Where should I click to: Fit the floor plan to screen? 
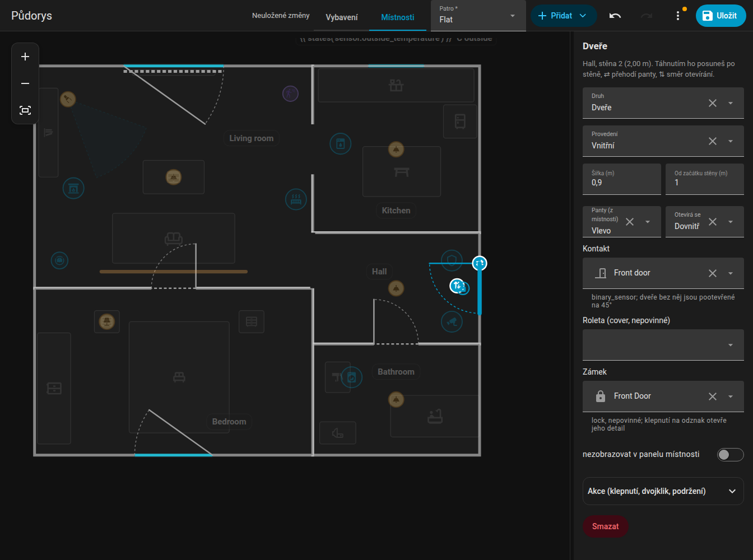tap(25, 110)
